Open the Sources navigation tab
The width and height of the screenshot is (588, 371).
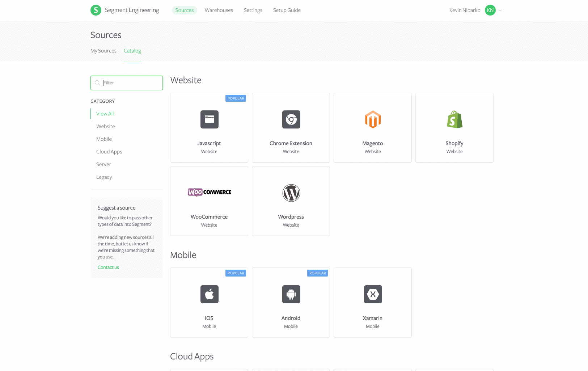tap(185, 10)
